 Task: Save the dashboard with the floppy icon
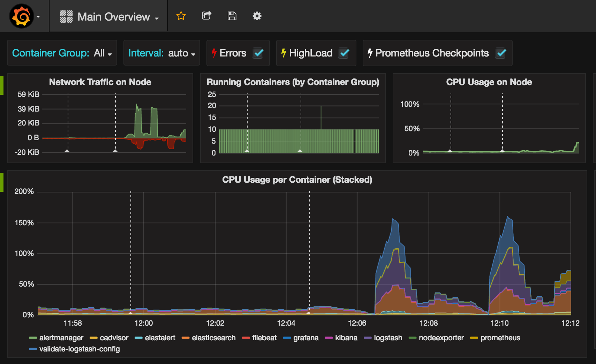pyautogui.click(x=232, y=16)
